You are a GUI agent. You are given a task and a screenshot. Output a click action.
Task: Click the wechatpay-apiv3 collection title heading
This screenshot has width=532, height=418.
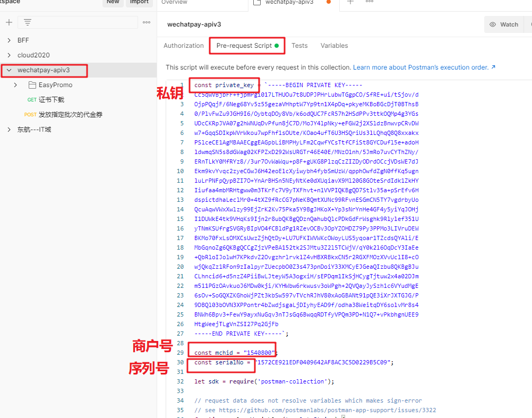194,24
